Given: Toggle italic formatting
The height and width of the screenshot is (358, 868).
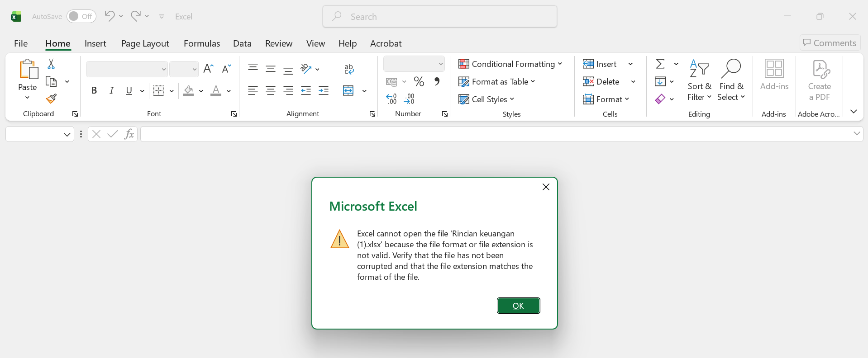Looking at the screenshot, I should coord(111,90).
